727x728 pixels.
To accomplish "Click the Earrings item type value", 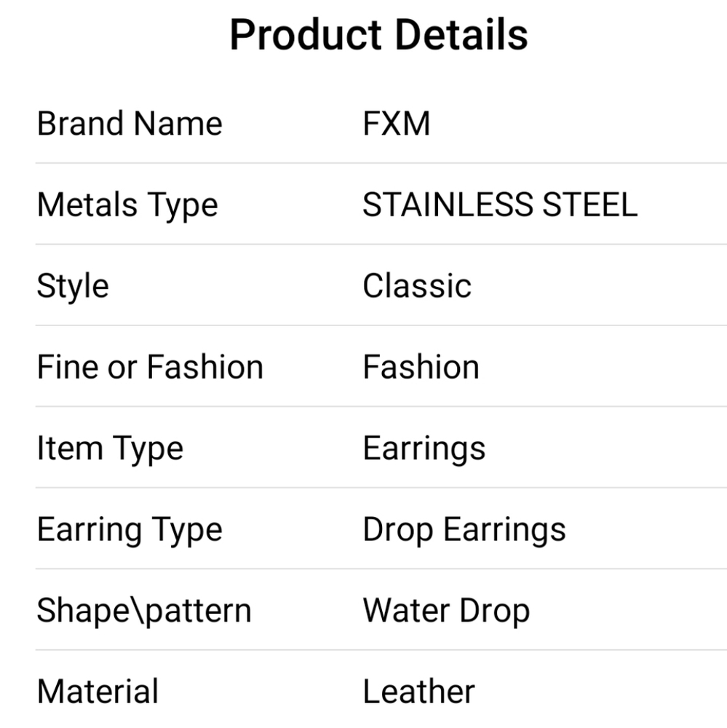I will [424, 449].
